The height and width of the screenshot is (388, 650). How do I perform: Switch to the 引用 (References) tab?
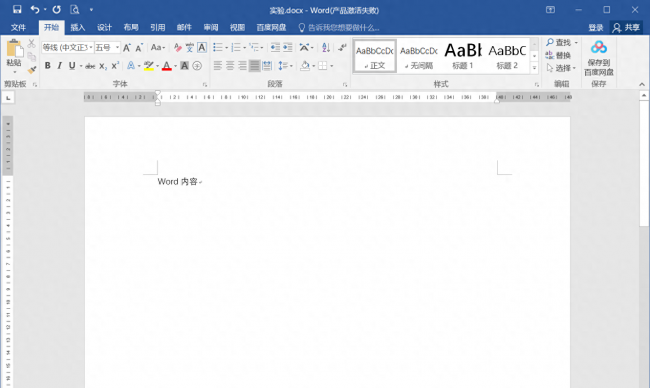158,27
